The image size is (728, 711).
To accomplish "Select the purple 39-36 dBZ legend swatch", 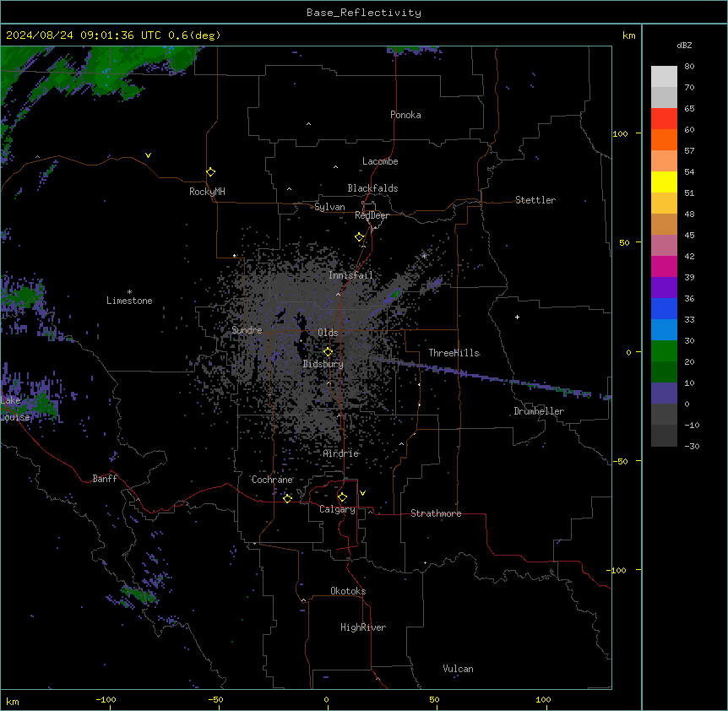I will (x=664, y=288).
